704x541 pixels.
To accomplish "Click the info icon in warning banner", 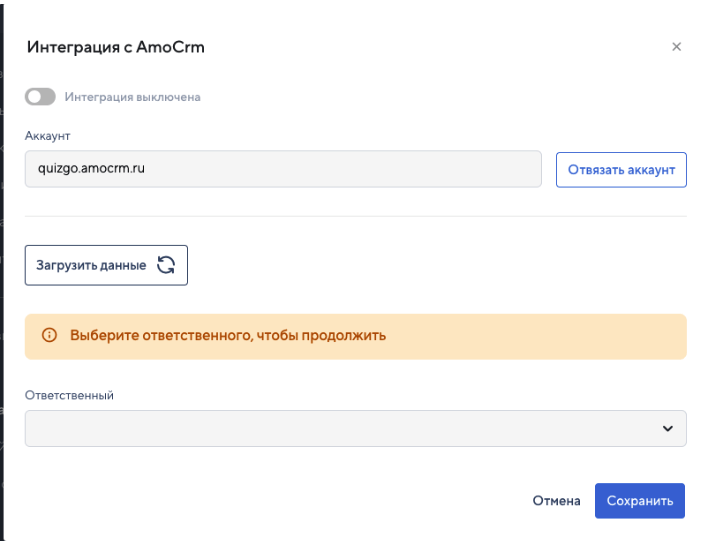I will [48, 336].
